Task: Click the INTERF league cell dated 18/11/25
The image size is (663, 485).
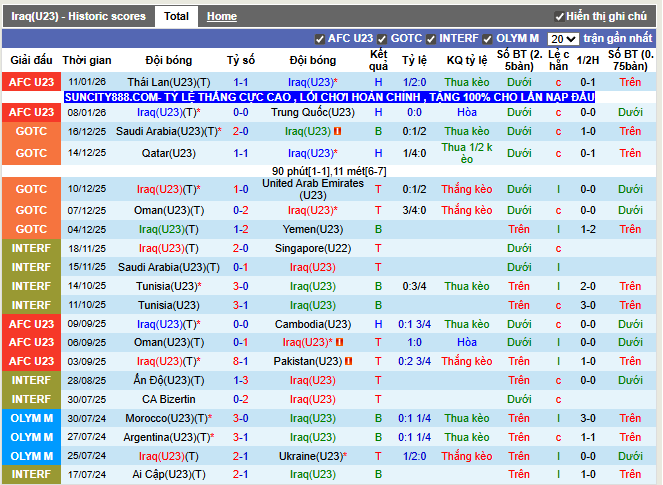Action: (31, 249)
